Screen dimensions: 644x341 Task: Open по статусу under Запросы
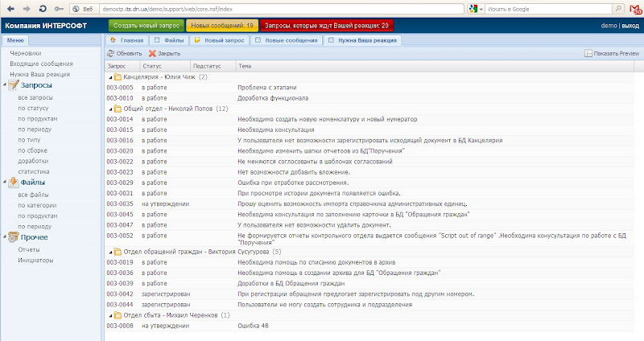pos(33,108)
